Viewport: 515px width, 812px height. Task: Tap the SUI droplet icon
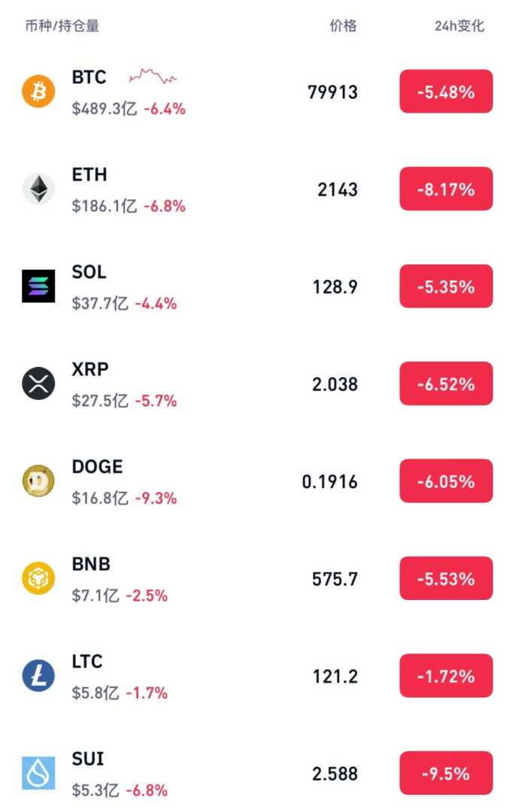point(38,773)
